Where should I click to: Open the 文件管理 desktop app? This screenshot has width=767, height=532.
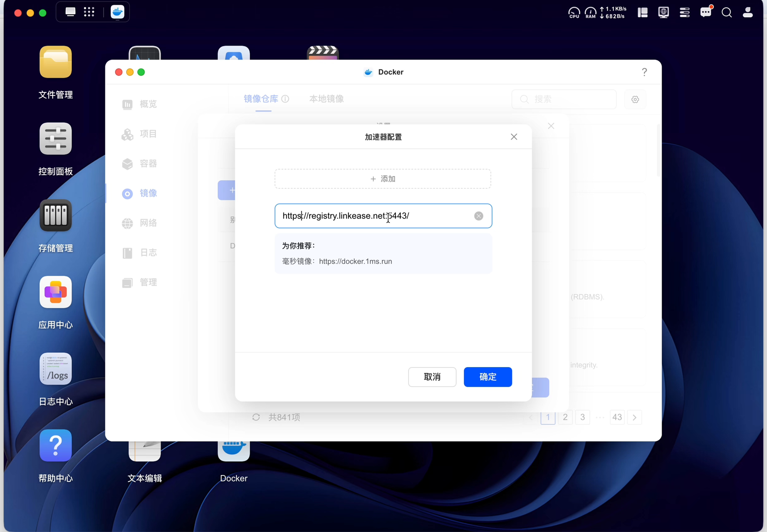(56, 62)
